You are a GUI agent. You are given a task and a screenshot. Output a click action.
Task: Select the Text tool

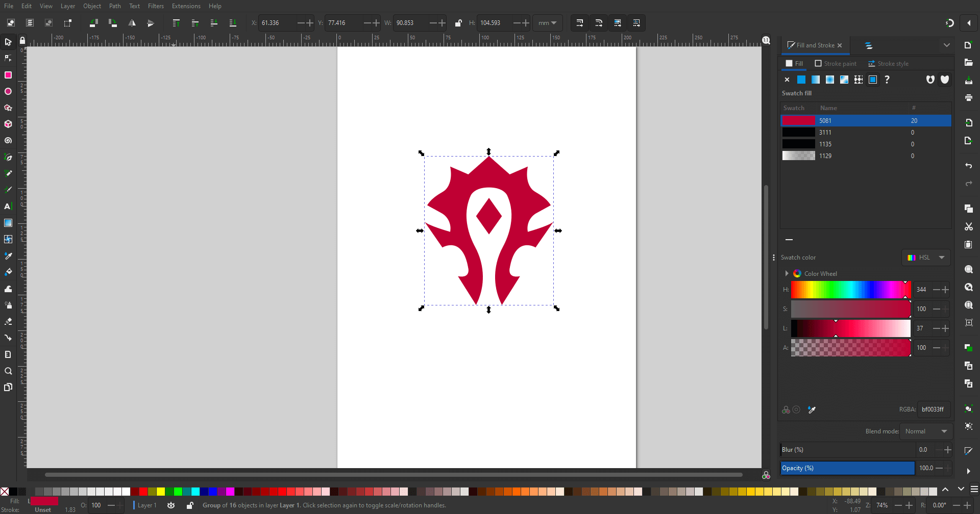point(8,206)
